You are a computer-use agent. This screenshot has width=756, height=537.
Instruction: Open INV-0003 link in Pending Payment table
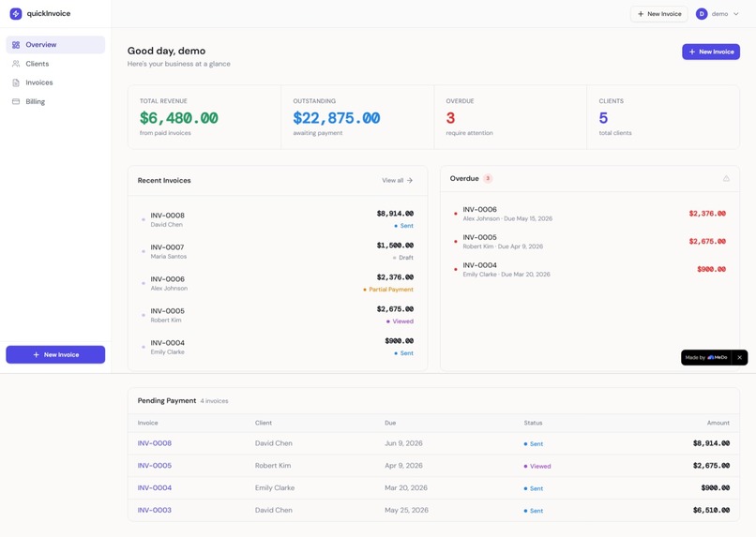tap(154, 510)
